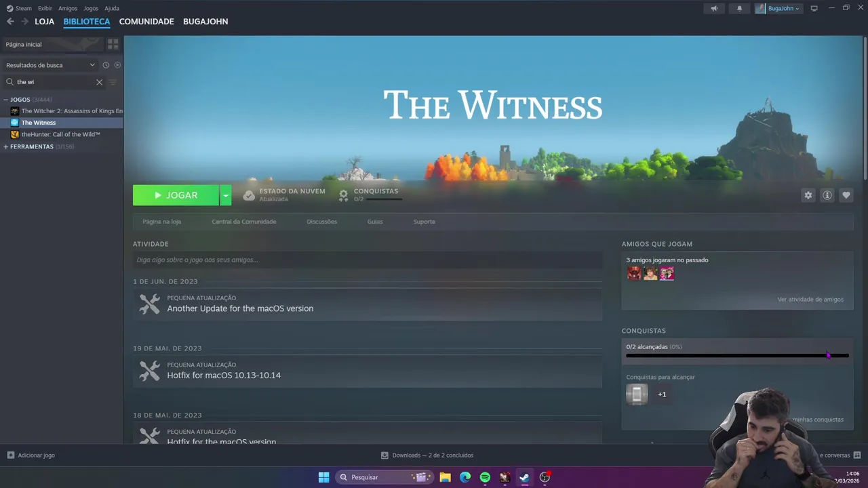Go back with the left arrow
Viewport: 868px width, 488px height.
(x=10, y=22)
